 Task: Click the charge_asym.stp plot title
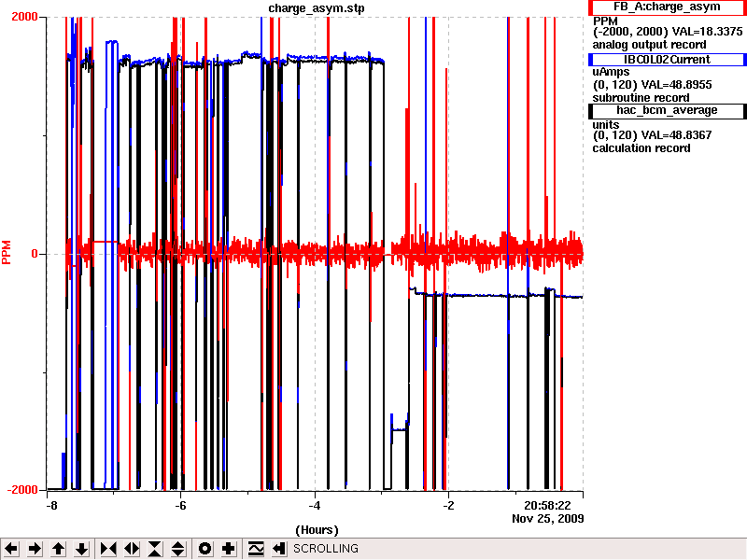317,8
